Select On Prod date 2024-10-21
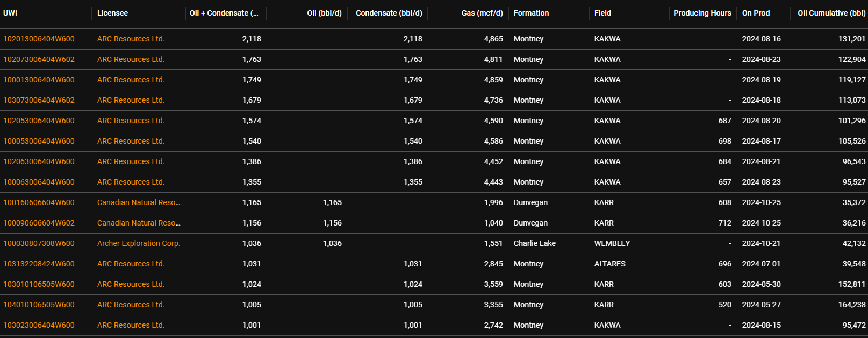This screenshot has height=338, width=868. pos(762,243)
